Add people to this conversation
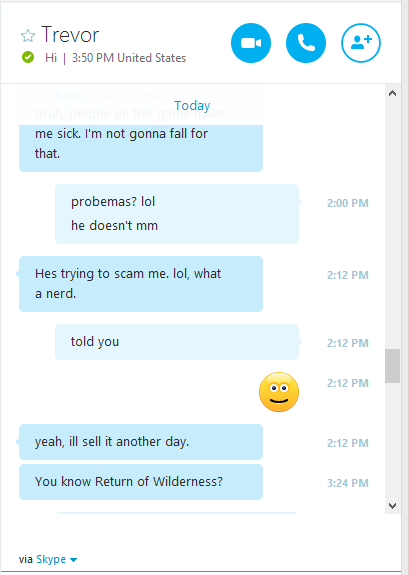Viewport: 409px width, 575px height. click(x=361, y=43)
